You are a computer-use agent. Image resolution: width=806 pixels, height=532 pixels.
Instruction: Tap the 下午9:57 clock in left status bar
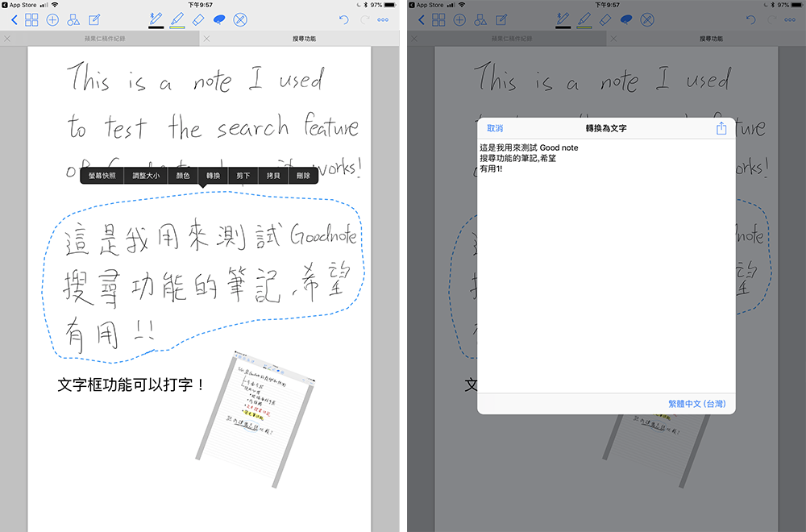[201, 5]
